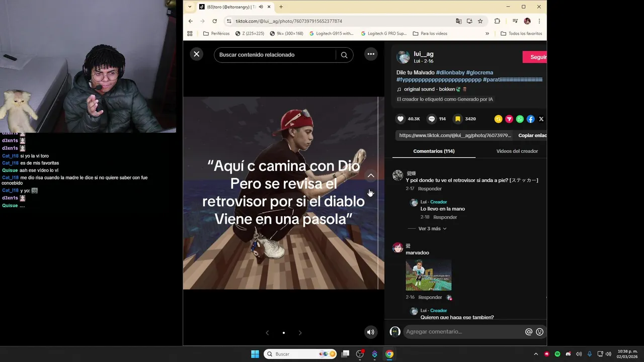Screen dimensions: 644x362
Task: Open the three-dots more options menu
Action: tap(371, 54)
